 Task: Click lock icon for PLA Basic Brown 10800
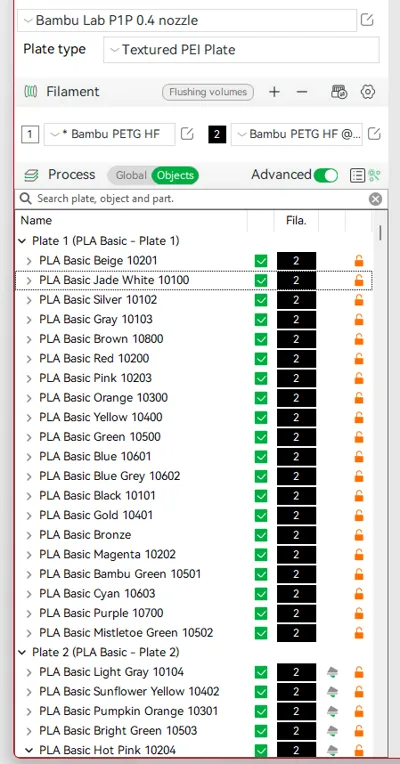tap(359, 339)
